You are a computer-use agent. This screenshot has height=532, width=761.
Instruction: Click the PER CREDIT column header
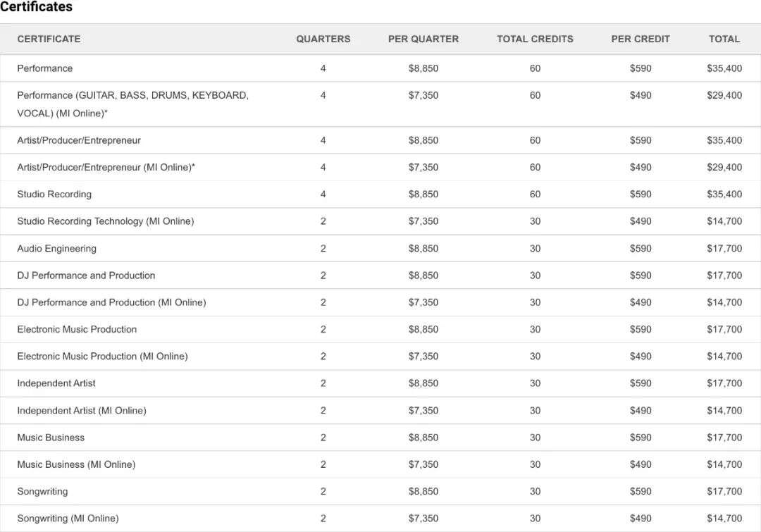(641, 39)
